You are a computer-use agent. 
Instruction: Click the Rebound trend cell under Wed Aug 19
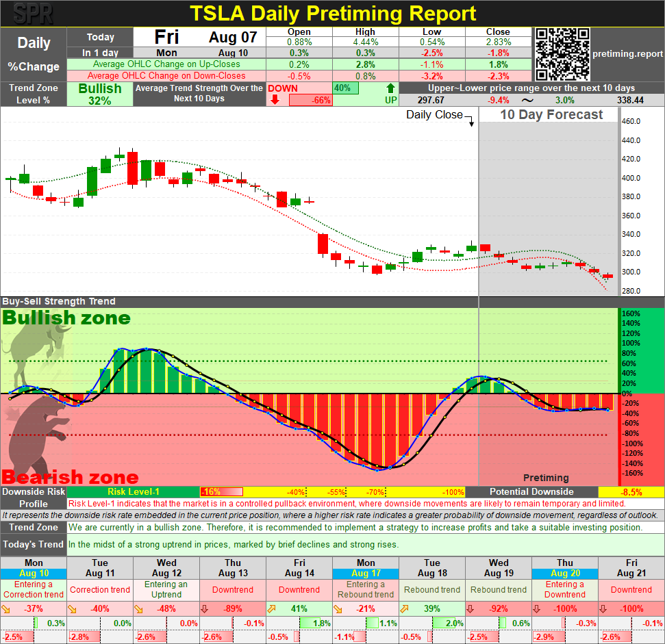coord(499,589)
